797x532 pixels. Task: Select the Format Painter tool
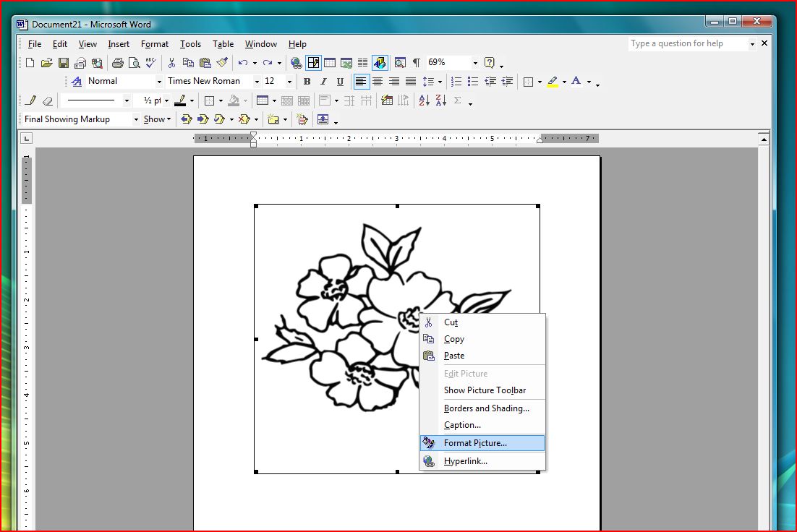222,63
